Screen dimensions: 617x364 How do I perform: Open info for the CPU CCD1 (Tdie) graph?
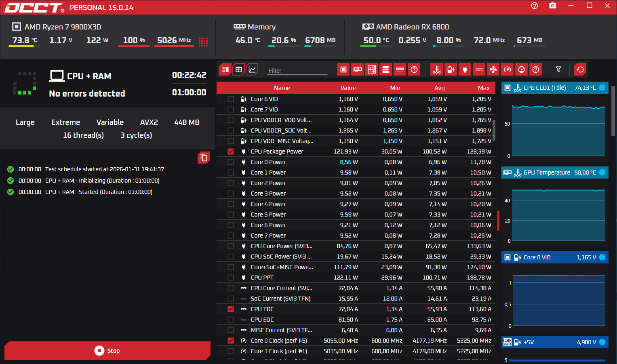click(602, 88)
